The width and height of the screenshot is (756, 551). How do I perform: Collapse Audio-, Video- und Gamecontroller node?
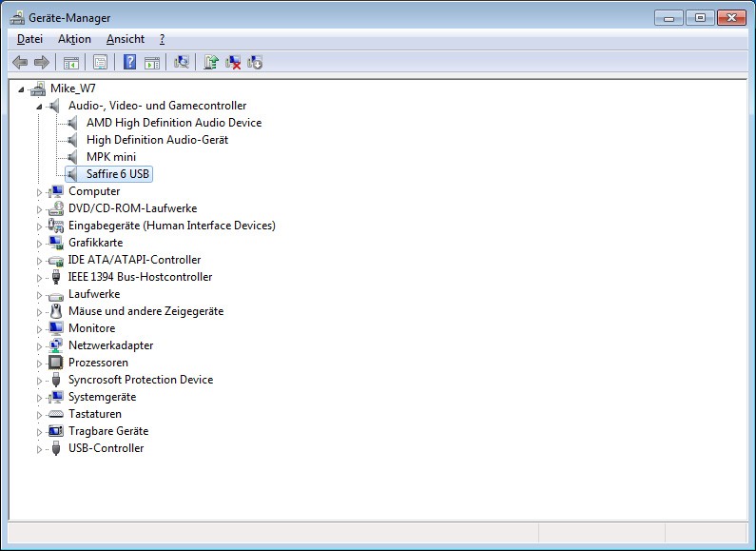[x=39, y=107]
